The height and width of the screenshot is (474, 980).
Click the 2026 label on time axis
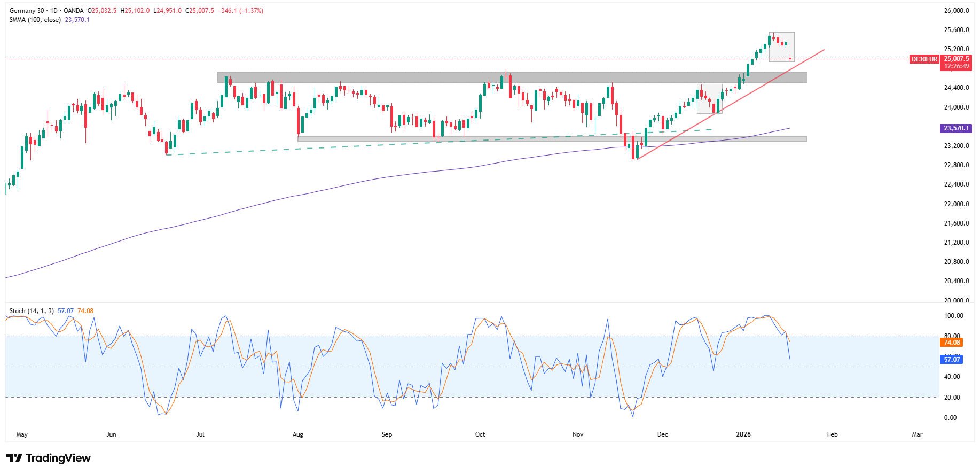743,434
